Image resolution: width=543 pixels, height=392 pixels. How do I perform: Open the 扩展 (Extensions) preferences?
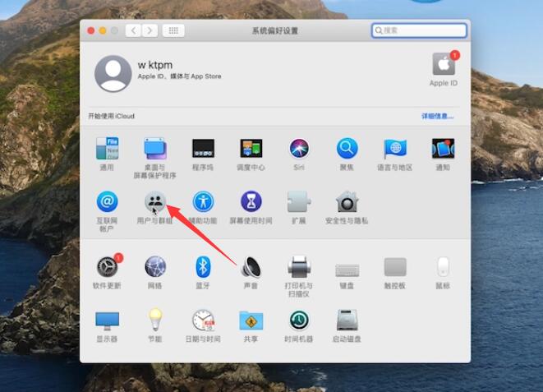299,201
